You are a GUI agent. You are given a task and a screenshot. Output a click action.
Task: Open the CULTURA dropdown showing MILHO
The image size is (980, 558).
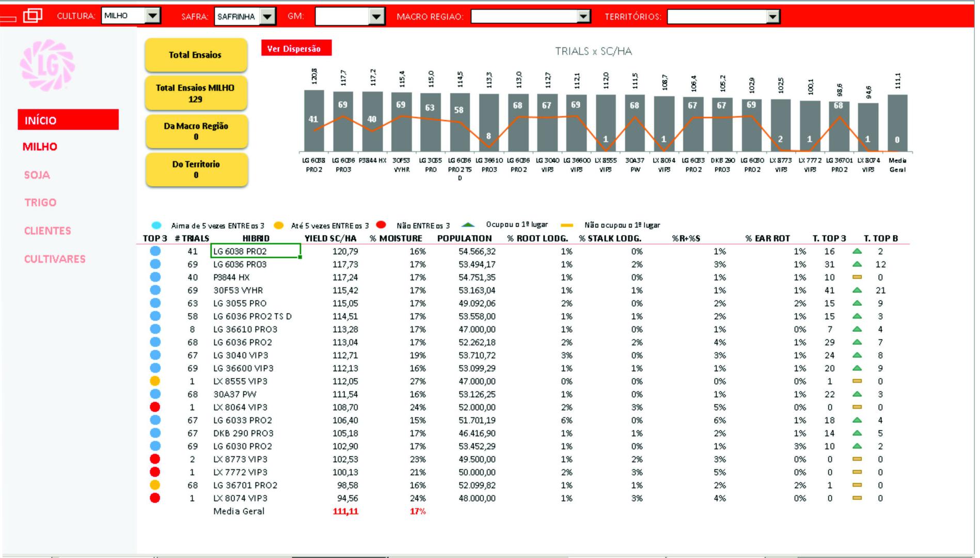coord(153,16)
